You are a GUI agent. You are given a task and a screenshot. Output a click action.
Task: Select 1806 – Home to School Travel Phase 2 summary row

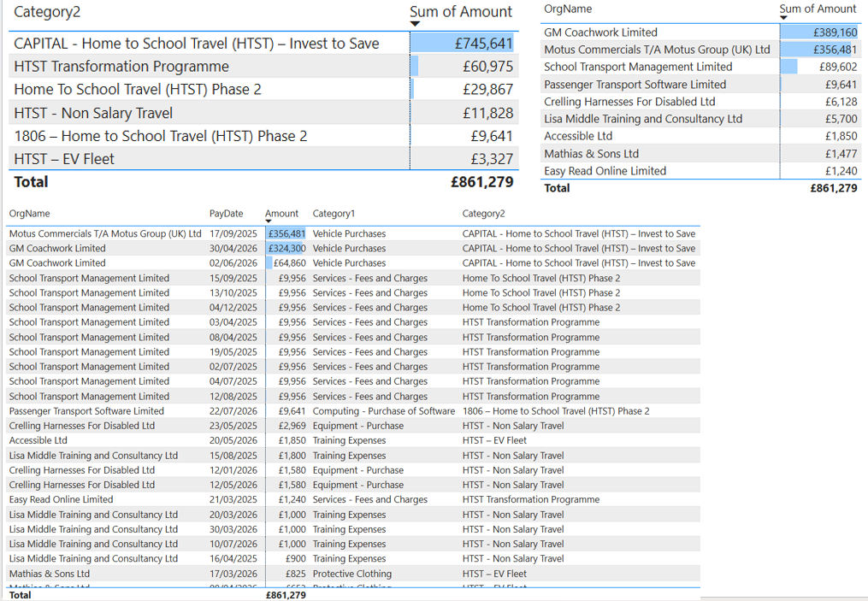pos(263,136)
